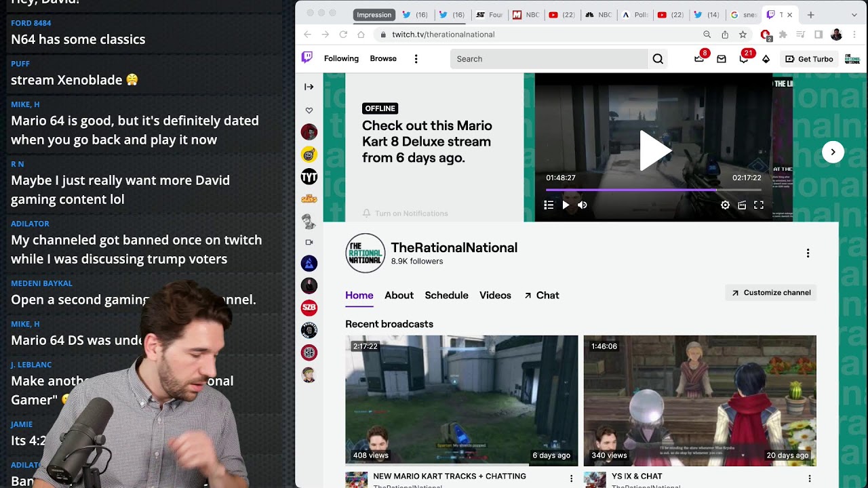Open options for NEW MARIO KART TRACKS video

[571, 479]
